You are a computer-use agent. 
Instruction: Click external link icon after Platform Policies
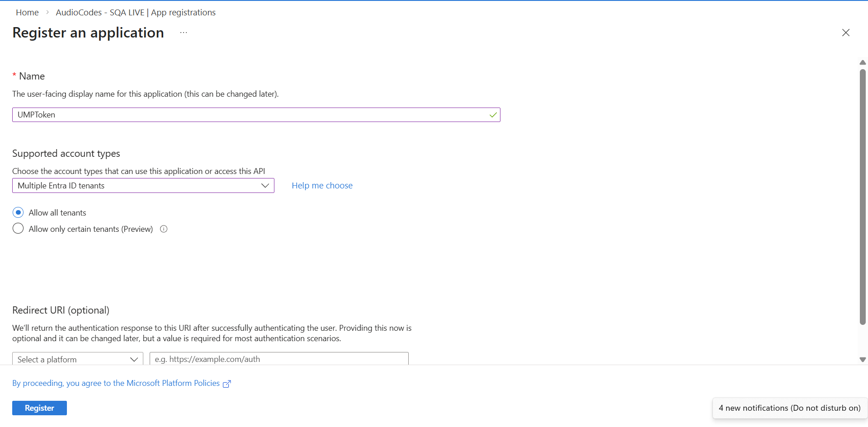[x=227, y=384]
